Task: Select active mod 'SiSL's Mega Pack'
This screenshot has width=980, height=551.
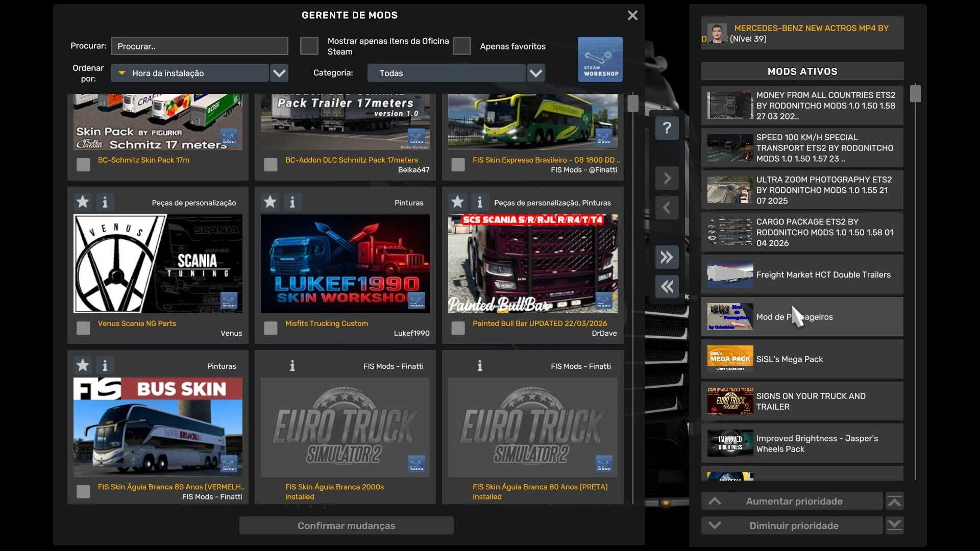Action: pyautogui.click(x=802, y=359)
